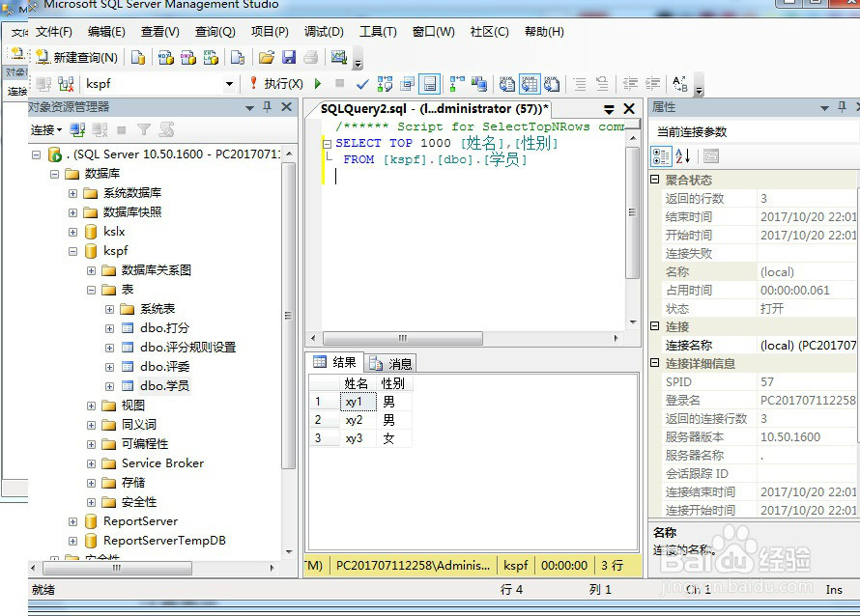Click the alphabetical sort icon in Properties

pyautogui.click(x=683, y=156)
